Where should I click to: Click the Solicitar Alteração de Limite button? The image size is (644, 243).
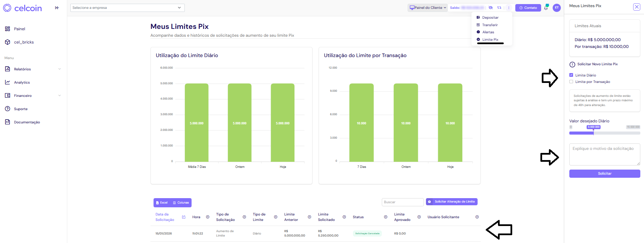click(x=451, y=202)
